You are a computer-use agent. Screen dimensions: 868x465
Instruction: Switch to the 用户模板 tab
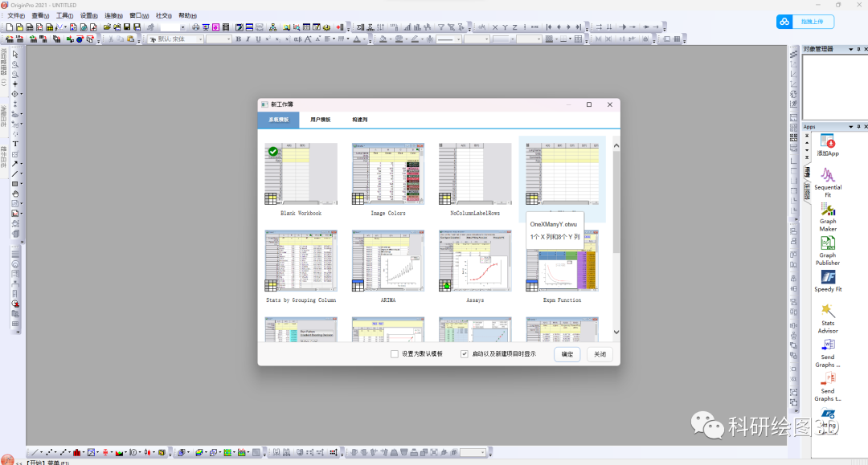pyautogui.click(x=321, y=120)
